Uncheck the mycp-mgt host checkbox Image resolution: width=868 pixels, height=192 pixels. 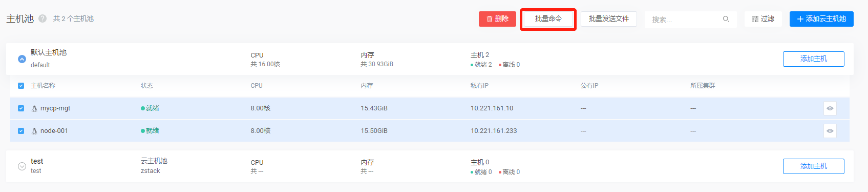coord(21,108)
